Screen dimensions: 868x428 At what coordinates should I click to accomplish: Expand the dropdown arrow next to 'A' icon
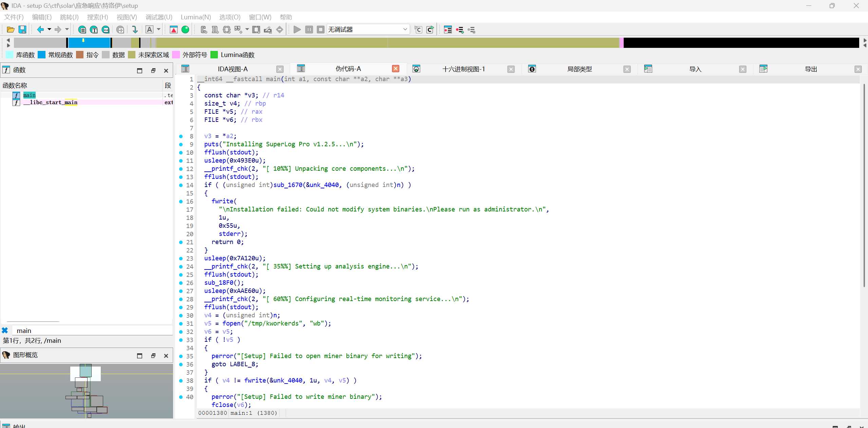click(158, 30)
